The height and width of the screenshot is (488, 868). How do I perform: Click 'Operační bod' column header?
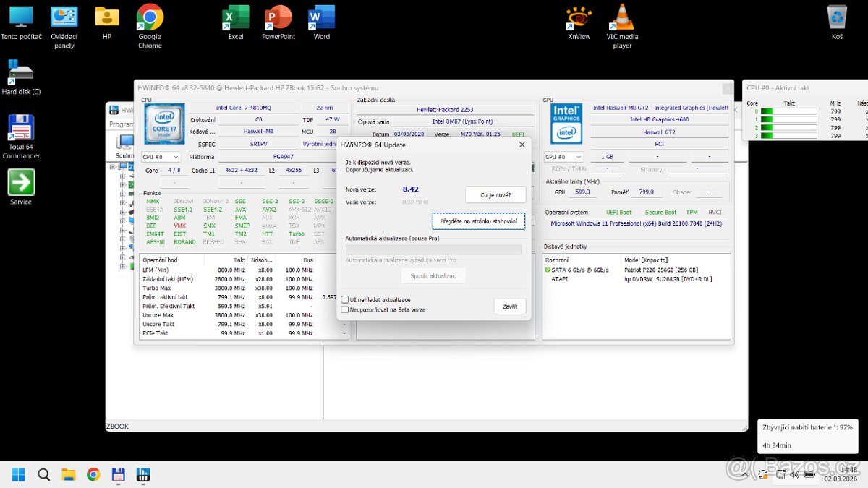coord(172,260)
